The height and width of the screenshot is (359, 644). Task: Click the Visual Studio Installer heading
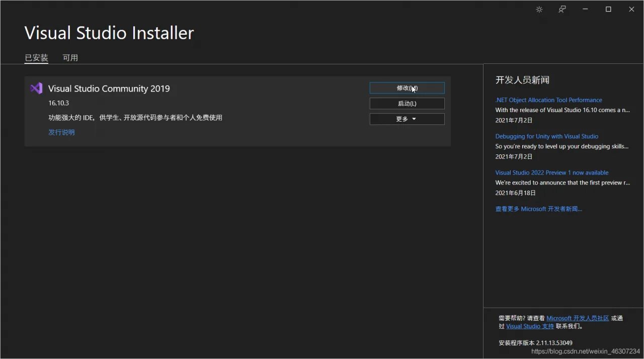point(109,33)
